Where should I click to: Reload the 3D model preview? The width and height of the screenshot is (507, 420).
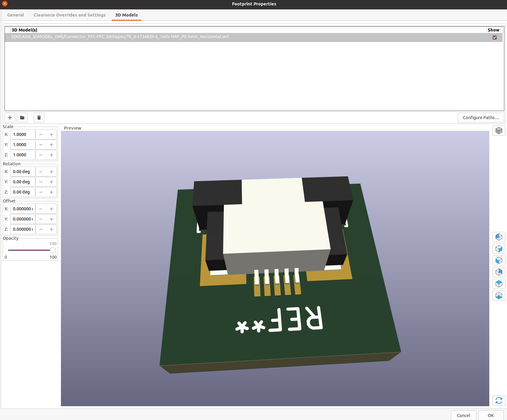[x=499, y=400]
